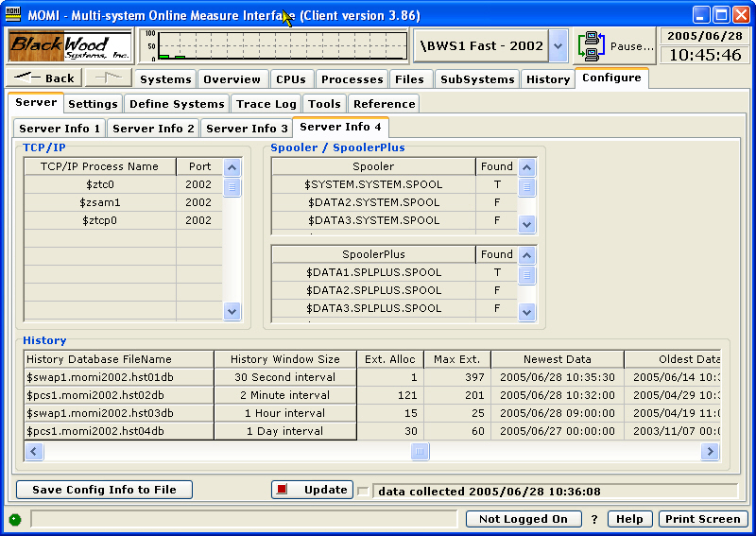Viewport: 756px width, 536px height.
Task: Click the SpoolerPlus table scrollbar thumb
Action: click(527, 274)
